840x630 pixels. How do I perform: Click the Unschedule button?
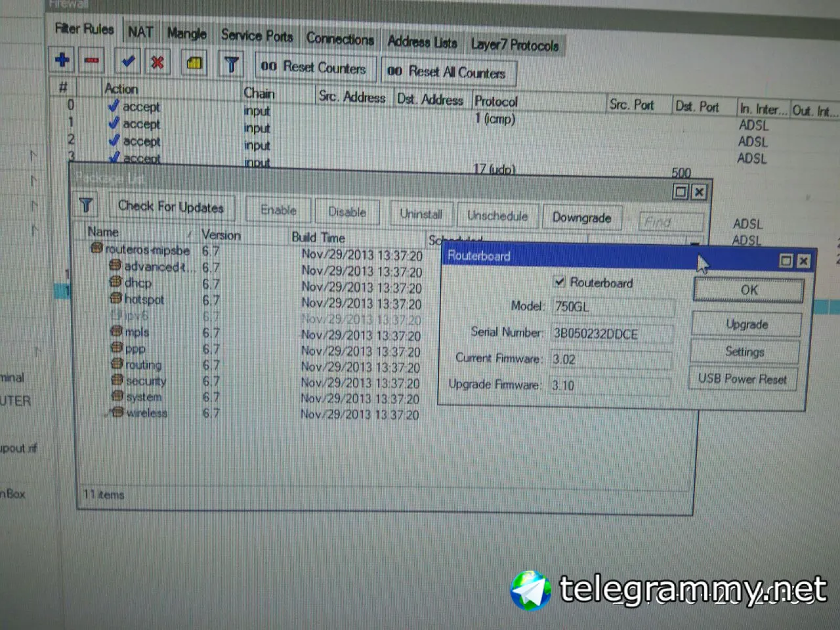497,216
